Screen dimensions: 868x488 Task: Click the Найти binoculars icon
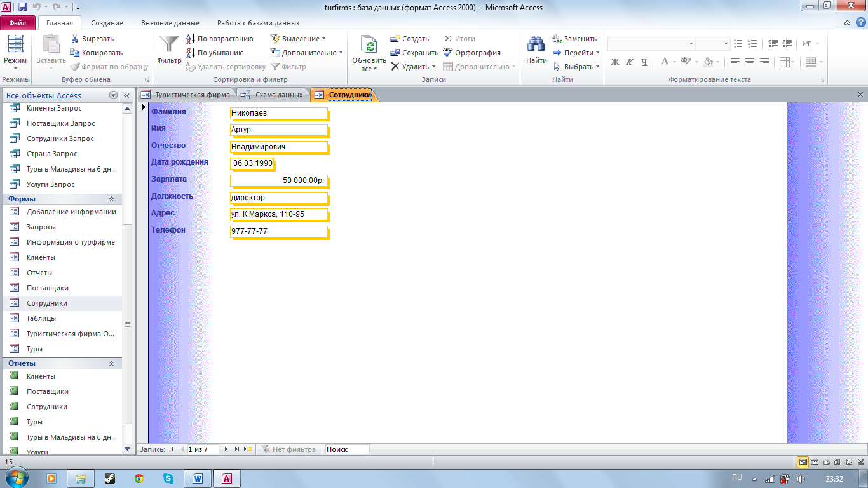[x=536, y=44]
